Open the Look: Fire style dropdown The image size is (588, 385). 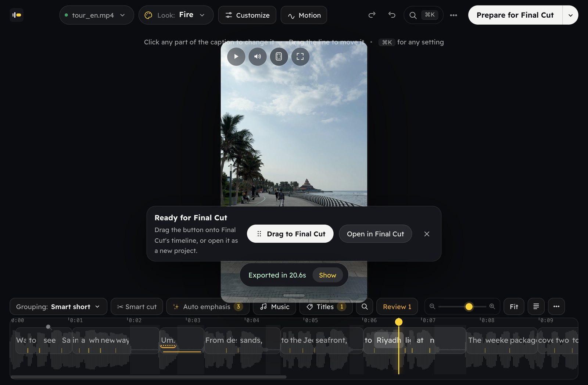tap(176, 15)
